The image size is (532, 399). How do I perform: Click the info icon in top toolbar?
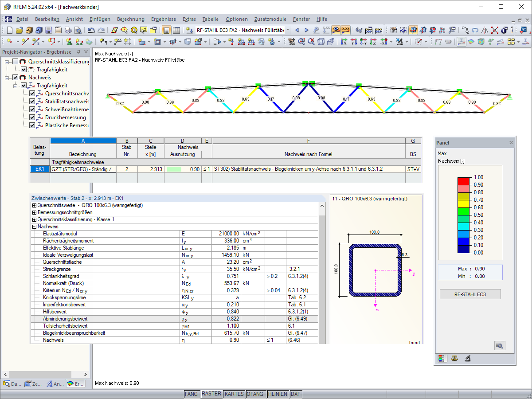[504, 30]
